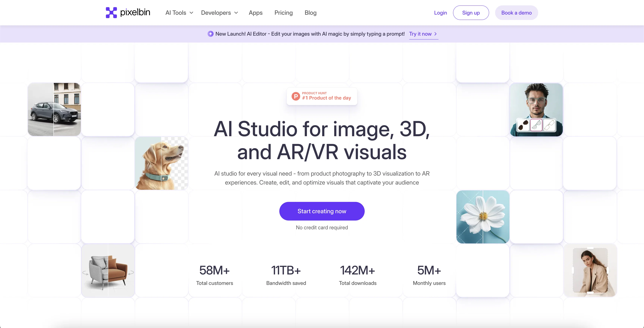Screen dimensions: 644x328
Task: Click the pixelbin logo icon
Action: [x=111, y=13]
